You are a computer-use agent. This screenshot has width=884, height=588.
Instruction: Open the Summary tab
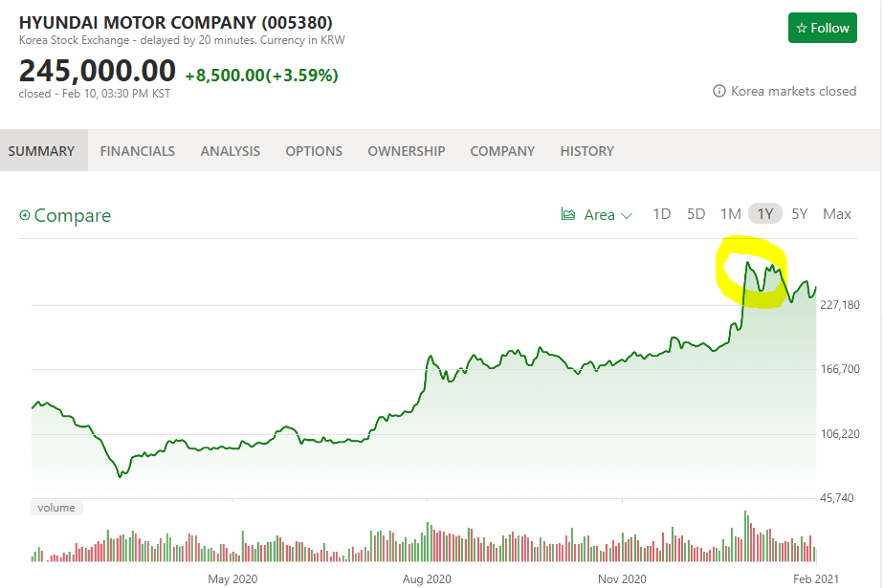pos(42,151)
